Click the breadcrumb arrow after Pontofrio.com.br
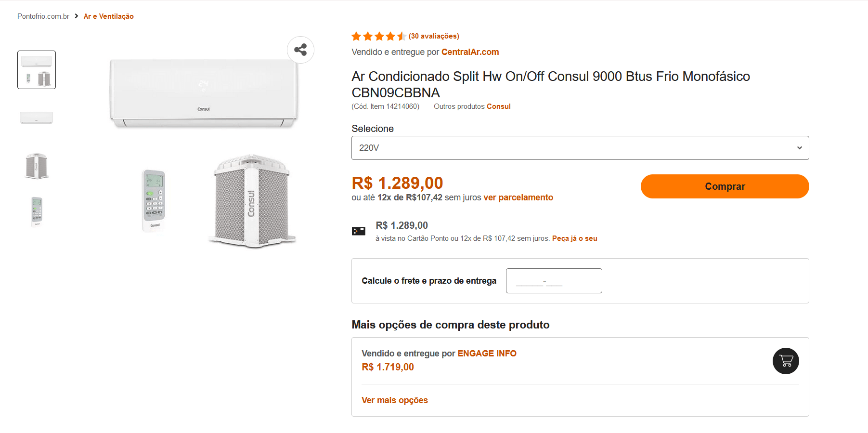 [77, 16]
